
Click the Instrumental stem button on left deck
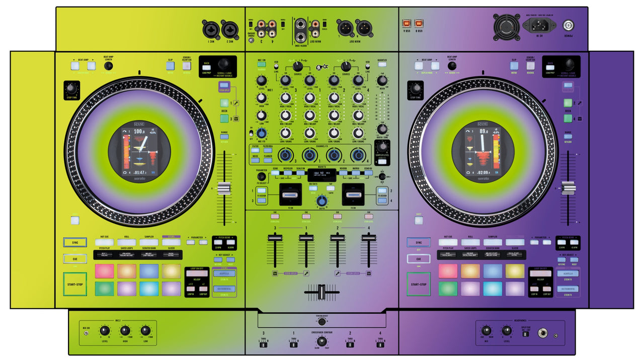[224, 289]
